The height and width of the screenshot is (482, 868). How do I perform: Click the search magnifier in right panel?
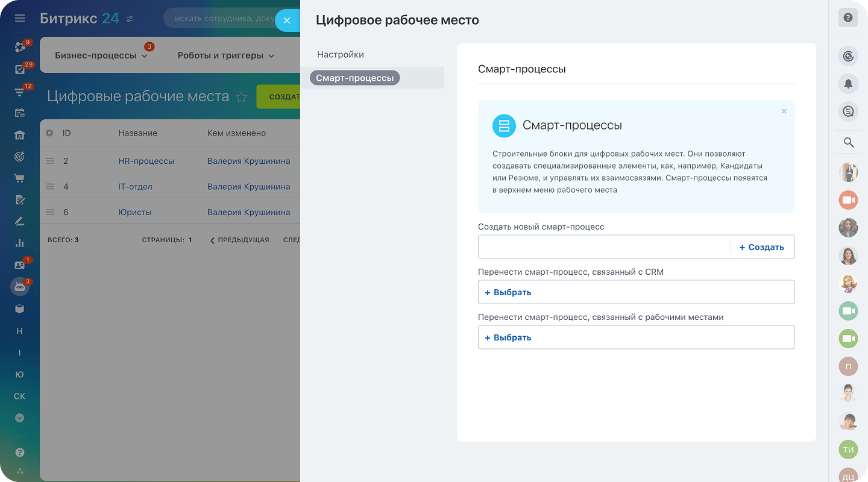[x=848, y=143]
